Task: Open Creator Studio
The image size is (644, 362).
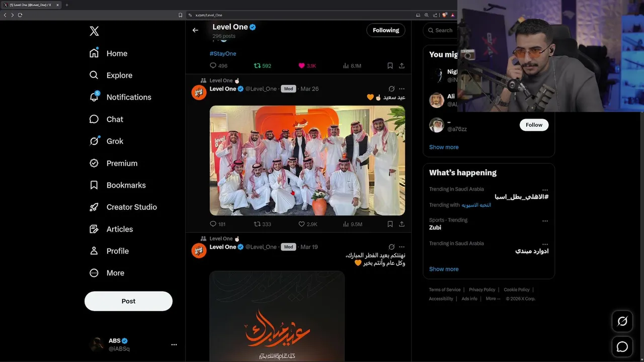Action: tap(123, 207)
